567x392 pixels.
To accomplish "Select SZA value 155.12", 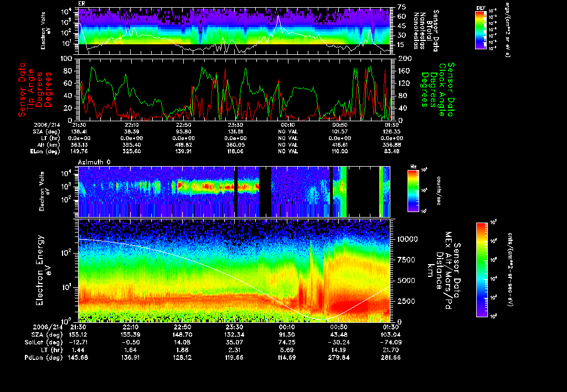I will 78,335.
